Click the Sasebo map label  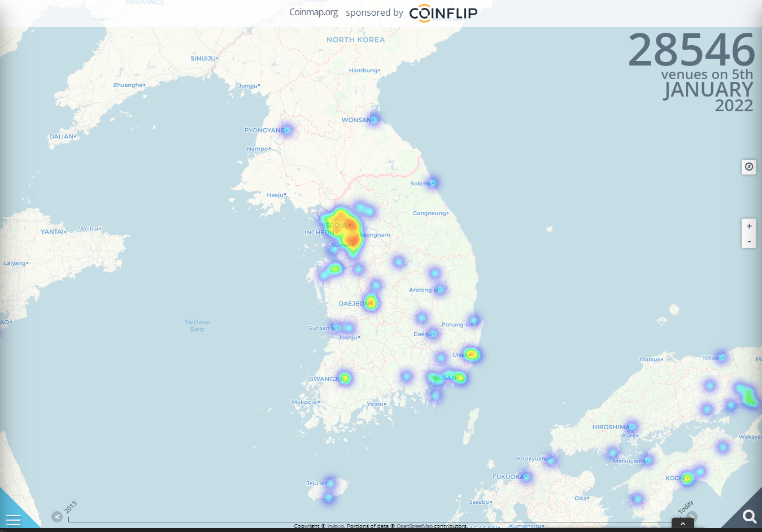tap(478, 502)
